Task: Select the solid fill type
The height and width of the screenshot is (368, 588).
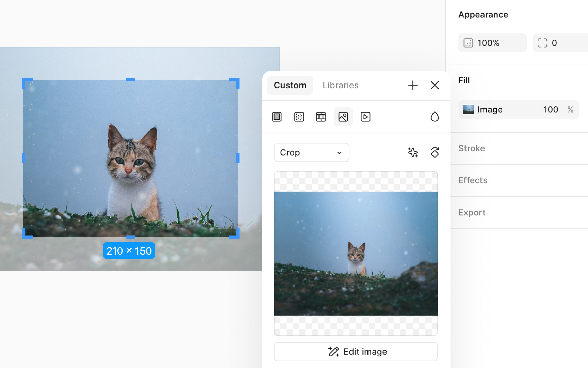Action: click(x=277, y=117)
